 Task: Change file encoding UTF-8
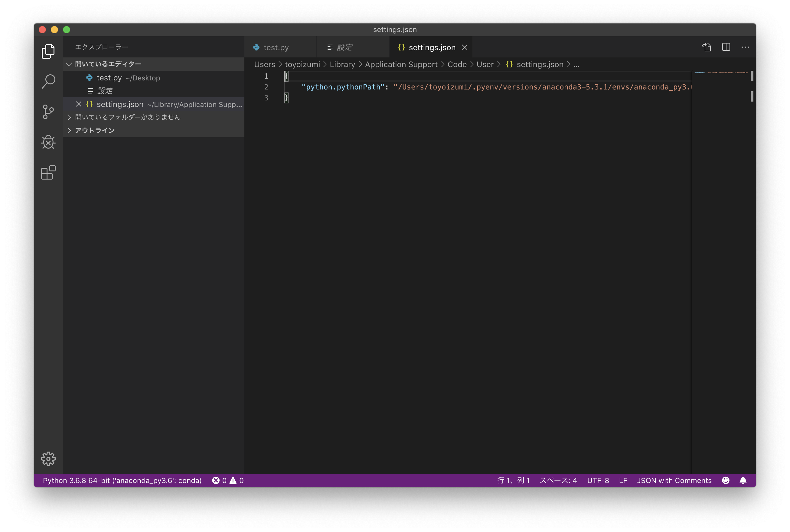tap(598, 480)
